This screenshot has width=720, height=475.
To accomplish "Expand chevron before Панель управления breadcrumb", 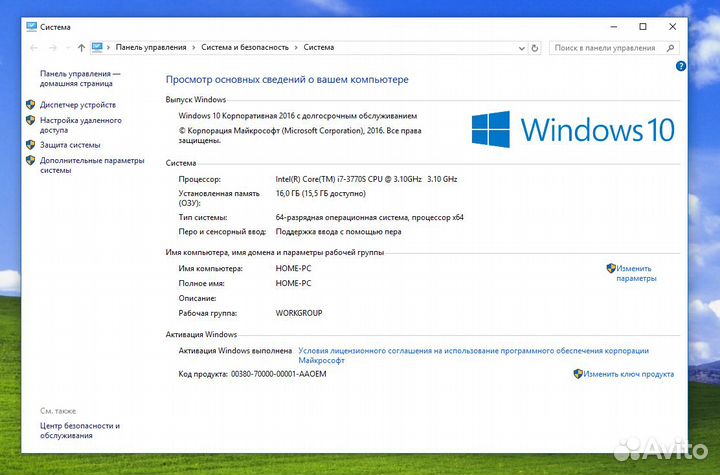I will pos(108,48).
